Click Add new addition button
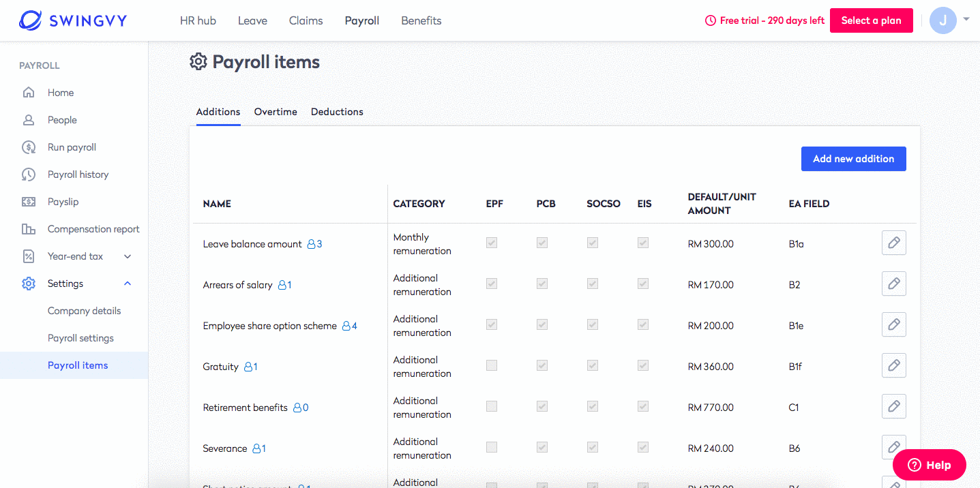Image resolution: width=980 pixels, height=488 pixels. [x=854, y=159]
